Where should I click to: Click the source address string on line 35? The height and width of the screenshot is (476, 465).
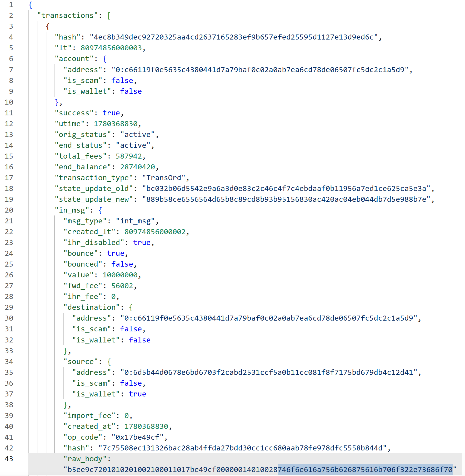(269, 372)
